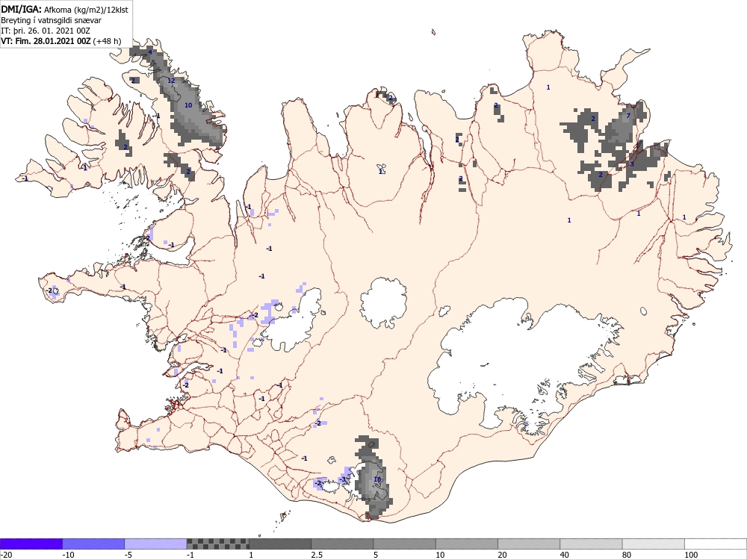Click the "40" legend label
This screenshot has height=560, width=747.
(x=565, y=555)
